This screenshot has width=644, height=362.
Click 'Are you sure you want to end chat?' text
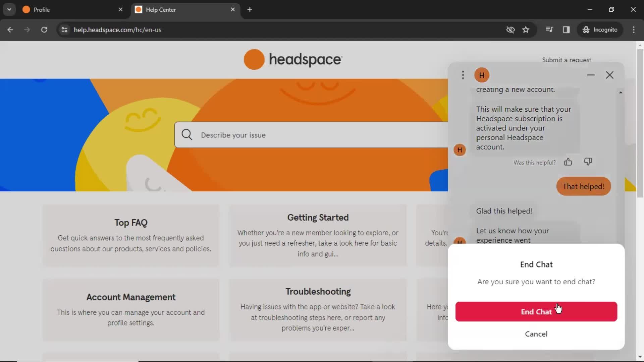tap(536, 282)
